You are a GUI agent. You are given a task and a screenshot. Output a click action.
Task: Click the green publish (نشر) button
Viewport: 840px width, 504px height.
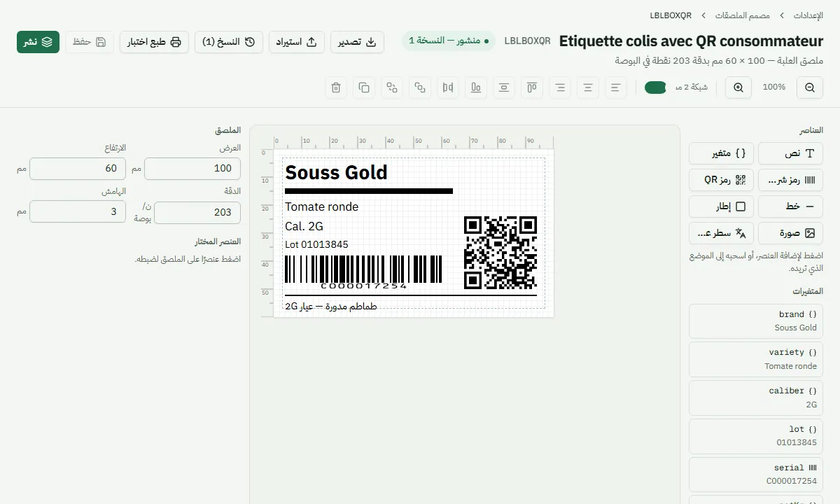[x=38, y=42]
